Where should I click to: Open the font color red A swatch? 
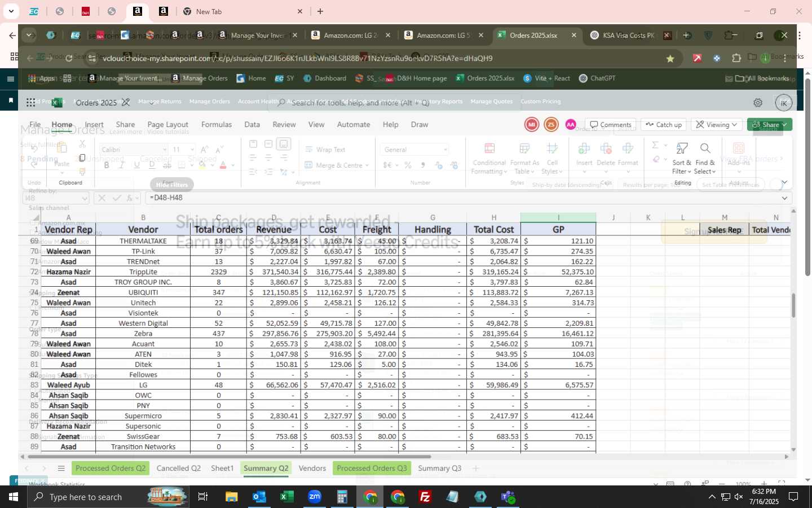[223, 165]
